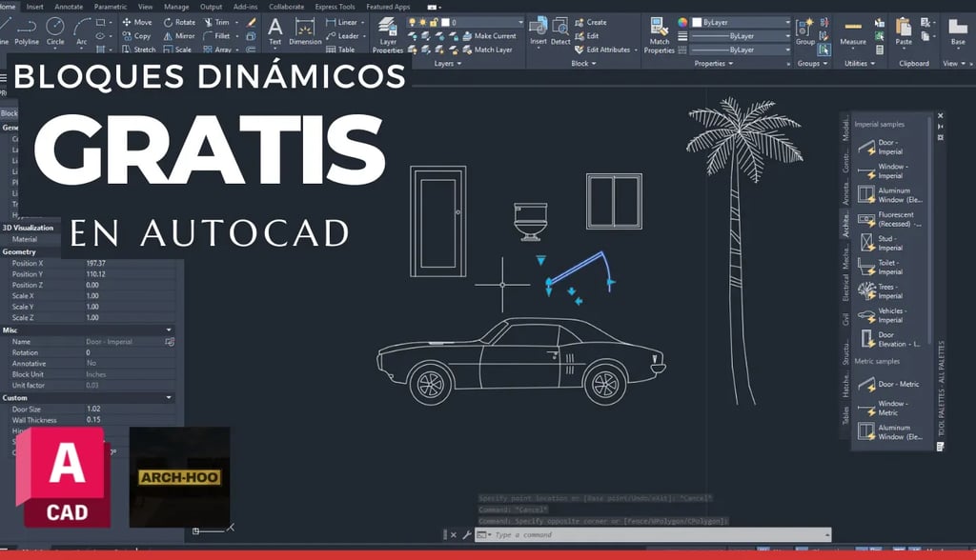
Task: Expand the Groups panel flyout
Action: coord(812,64)
